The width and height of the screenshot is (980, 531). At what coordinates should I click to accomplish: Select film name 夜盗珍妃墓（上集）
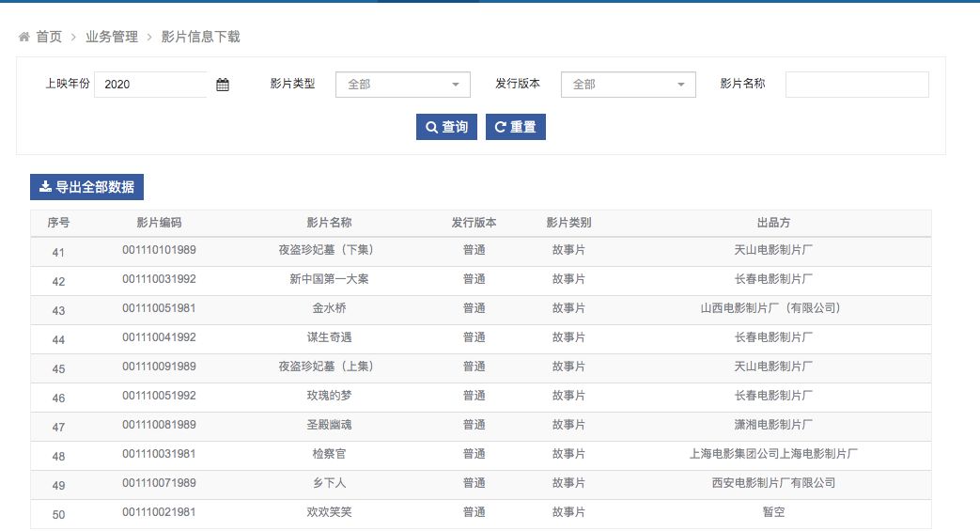pyautogui.click(x=329, y=367)
